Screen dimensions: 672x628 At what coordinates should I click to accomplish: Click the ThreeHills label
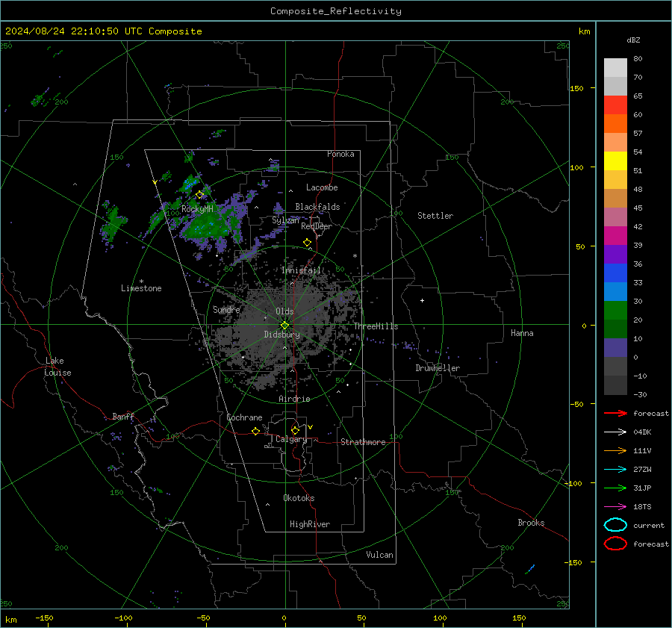point(376,326)
